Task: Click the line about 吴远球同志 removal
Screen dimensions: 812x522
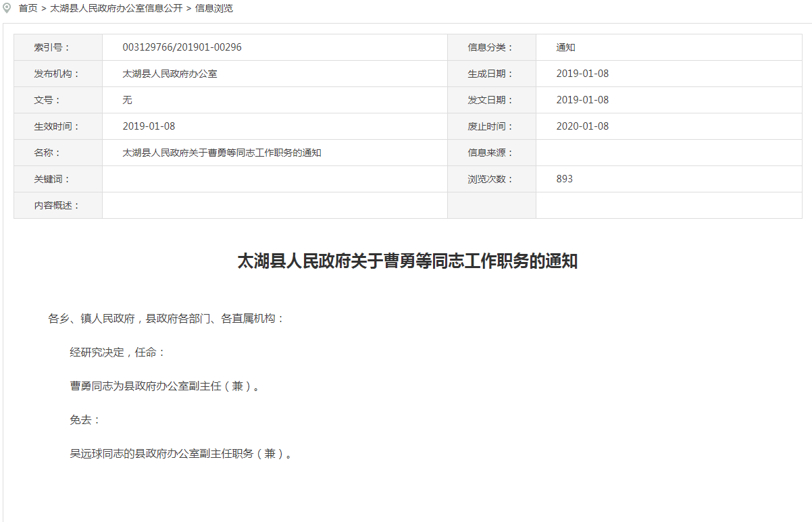Action: click(x=182, y=454)
